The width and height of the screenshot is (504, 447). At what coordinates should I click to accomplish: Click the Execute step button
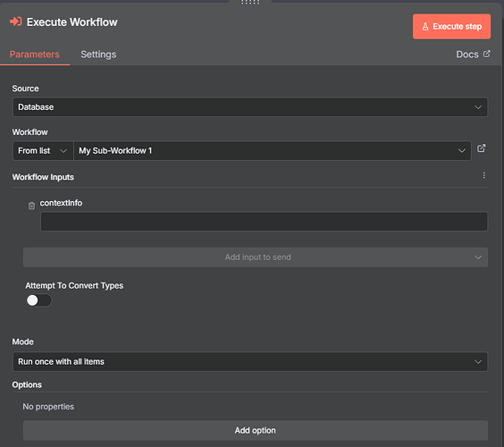click(x=451, y=26)
